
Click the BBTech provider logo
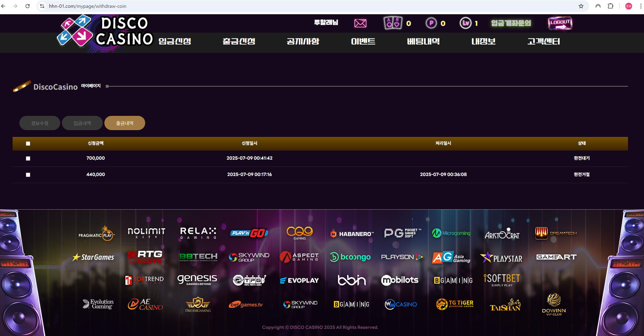coord(198,257)
